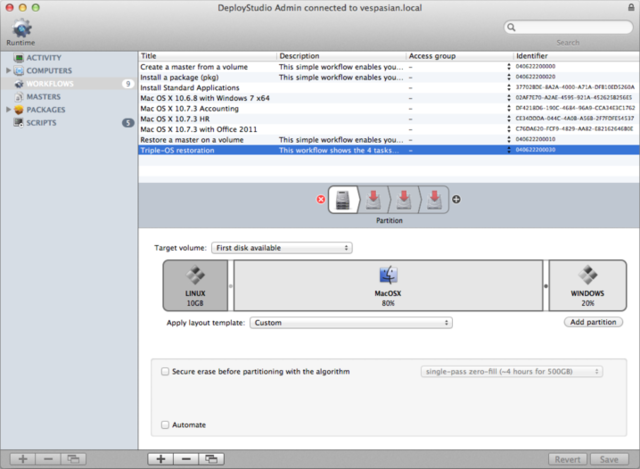Sort by Description column header

(342, 56)
